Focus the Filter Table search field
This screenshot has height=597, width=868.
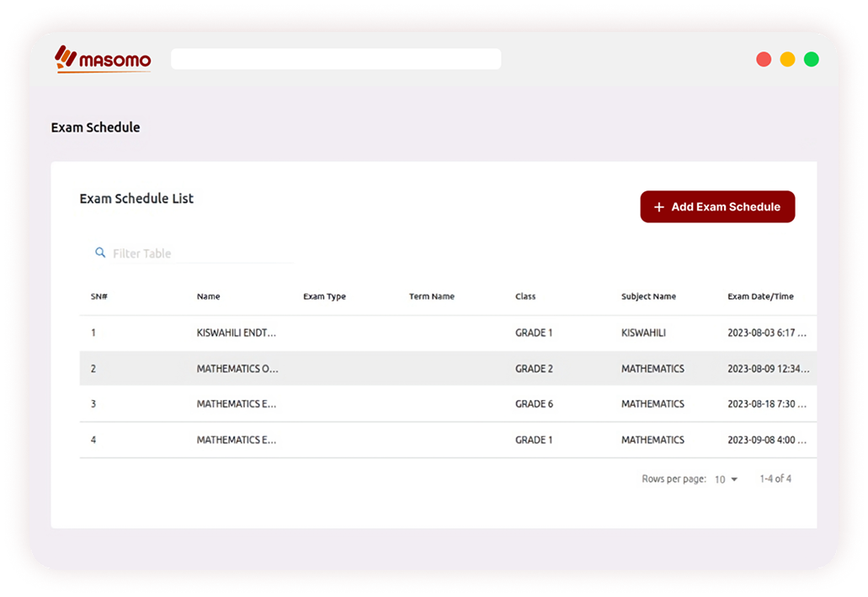point(200,253)
